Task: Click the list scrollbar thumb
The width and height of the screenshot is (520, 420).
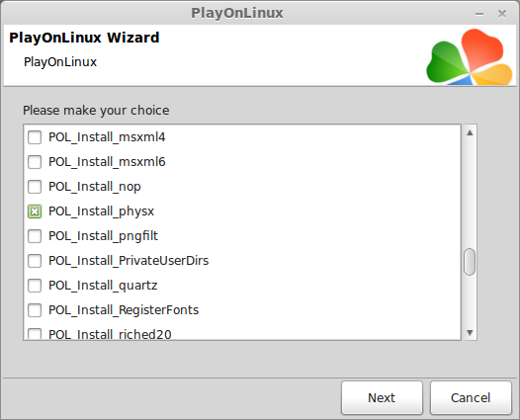Action: coord(470,262)
